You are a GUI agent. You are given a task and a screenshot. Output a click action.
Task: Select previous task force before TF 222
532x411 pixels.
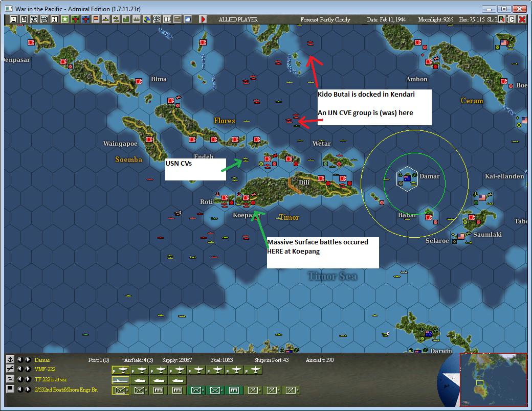click(x=20, y=379)
